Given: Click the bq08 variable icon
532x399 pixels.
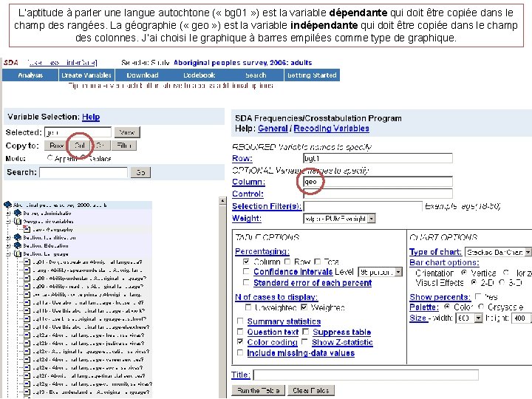Looking at the screenshot, I should (27, 278).
